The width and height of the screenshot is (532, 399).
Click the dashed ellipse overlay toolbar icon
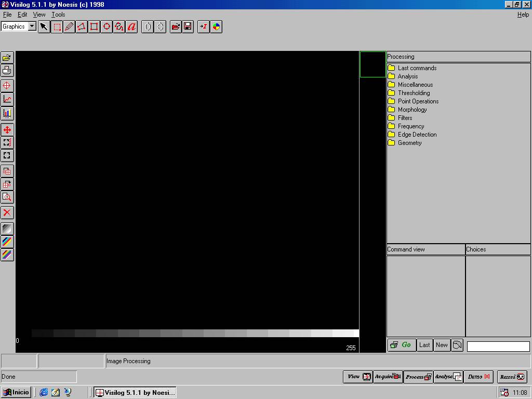point(160,26)
